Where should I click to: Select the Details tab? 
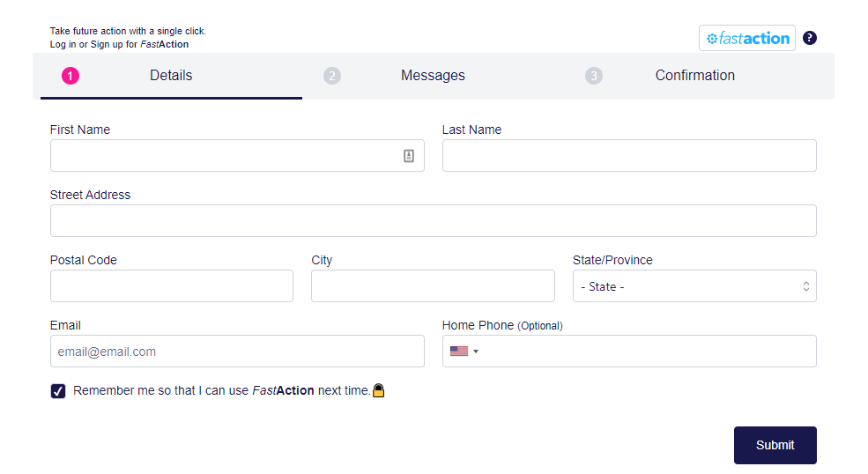click(x=171, y=76)
